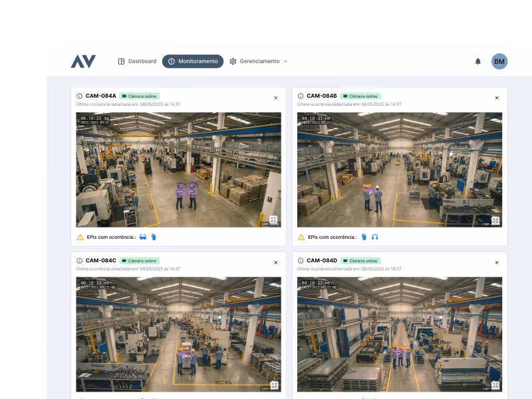The image size is (532, 399).
Task: Click the fullscreen icon on CAM-084D feed
Action: point(495,384)
